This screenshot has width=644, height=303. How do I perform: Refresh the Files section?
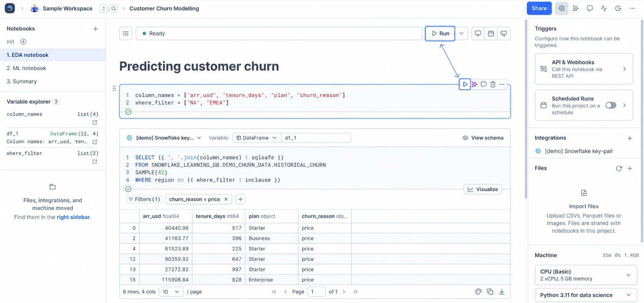tap(619, 169)
